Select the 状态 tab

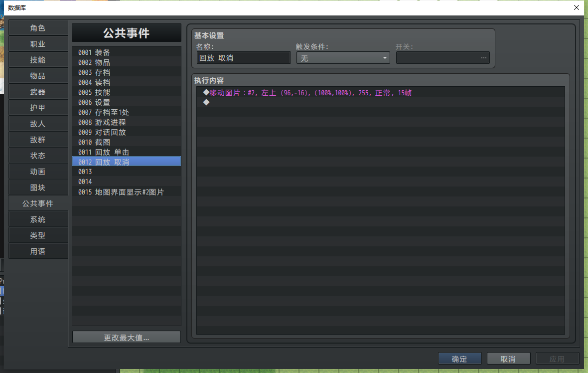(38, 156)
